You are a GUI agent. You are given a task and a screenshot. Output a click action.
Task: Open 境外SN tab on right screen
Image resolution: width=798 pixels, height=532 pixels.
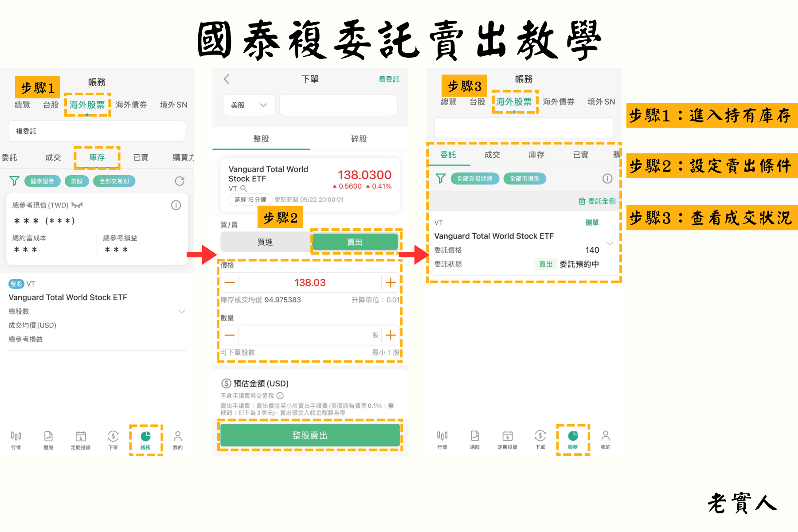coord(601,102)
